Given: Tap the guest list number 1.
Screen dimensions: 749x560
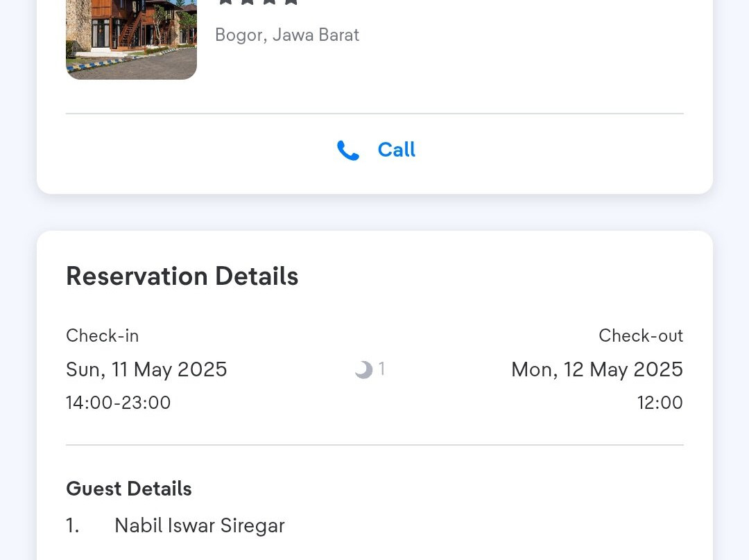Looking at the screenshot, I should 73,525.
